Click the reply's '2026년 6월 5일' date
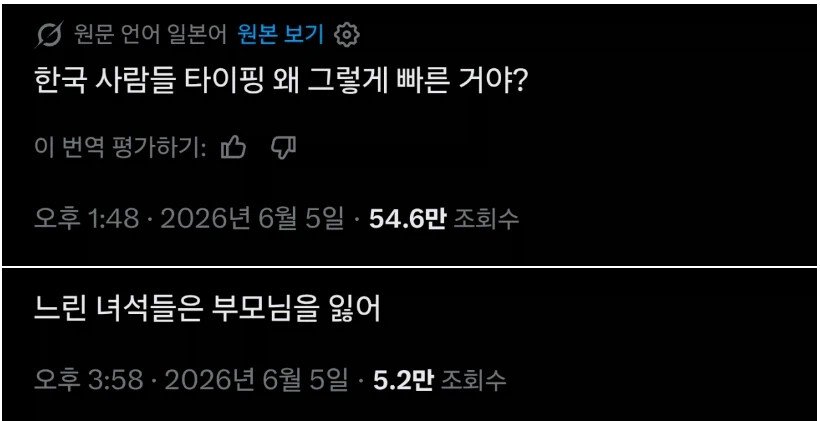The width and height of the screenshot is (820, 421). [x=256, y=381]
